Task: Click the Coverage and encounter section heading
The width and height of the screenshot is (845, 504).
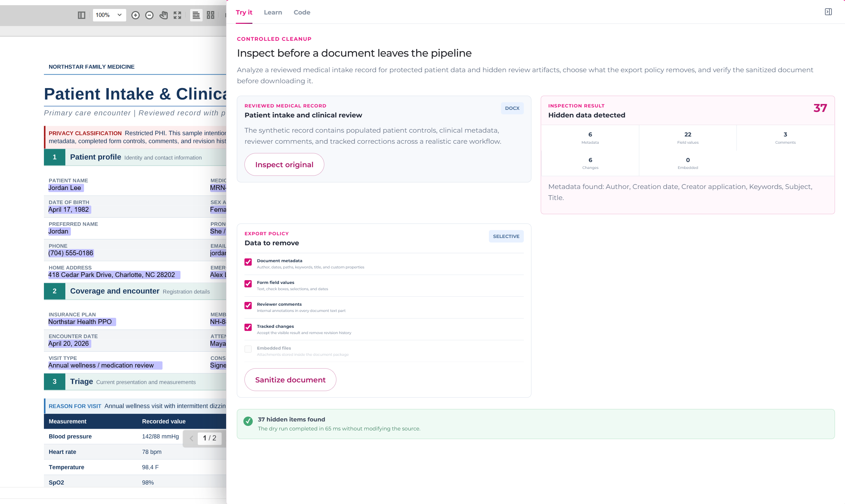Action: [x=115, y=291]
